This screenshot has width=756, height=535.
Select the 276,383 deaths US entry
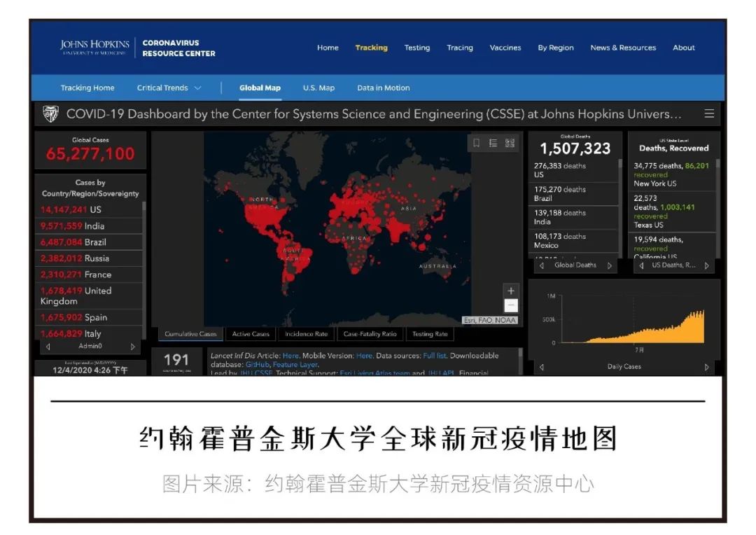pyautogui.click(x=574, y=169)
